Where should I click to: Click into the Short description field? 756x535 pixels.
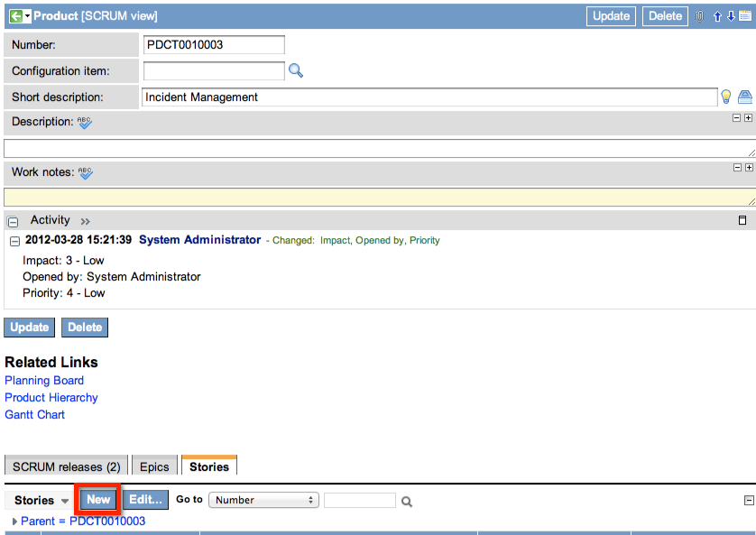[429, 97]
